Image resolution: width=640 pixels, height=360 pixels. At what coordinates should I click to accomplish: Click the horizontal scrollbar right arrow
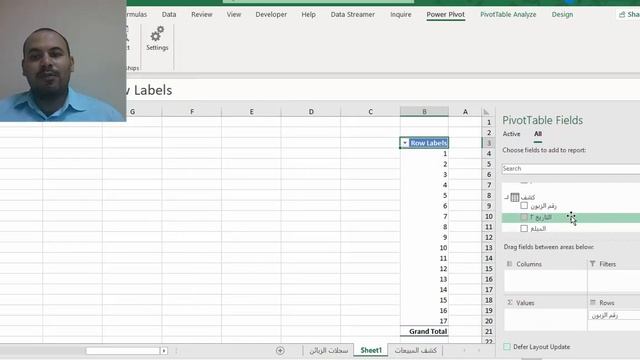click(164, 351)
